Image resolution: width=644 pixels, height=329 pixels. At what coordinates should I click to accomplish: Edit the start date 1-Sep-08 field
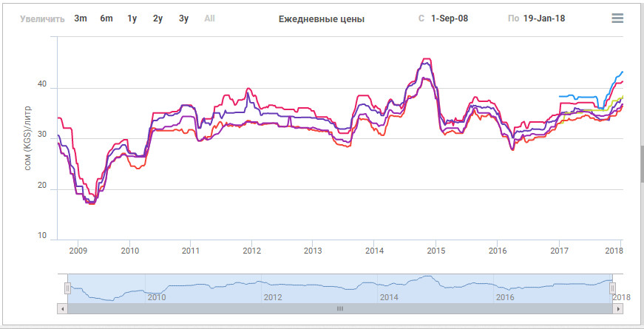click(x=450, y=18)
